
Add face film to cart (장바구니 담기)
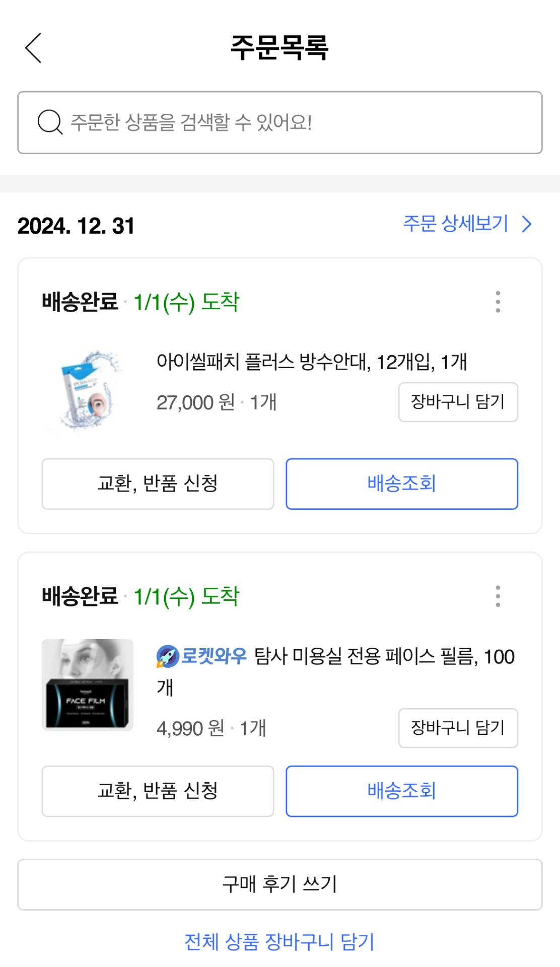458,728
